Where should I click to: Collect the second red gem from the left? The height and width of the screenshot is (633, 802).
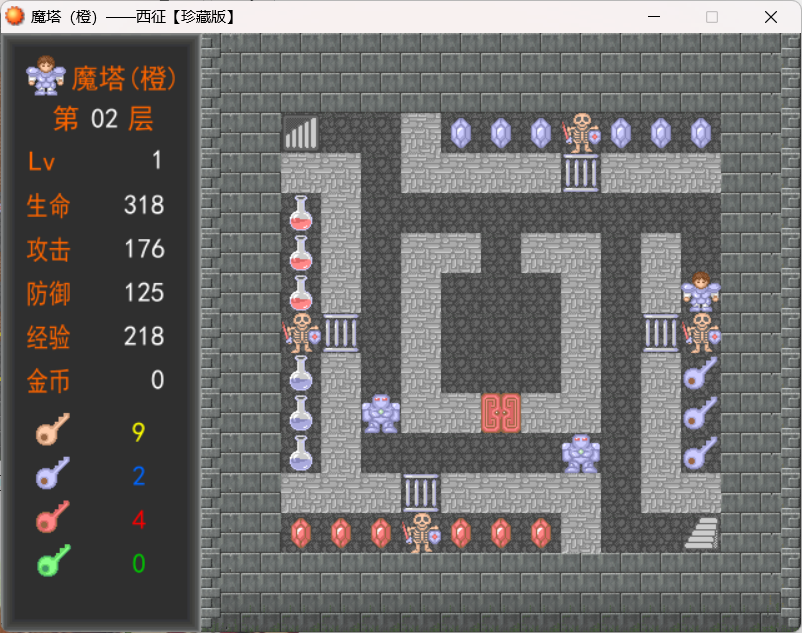(x=341, y=533)
